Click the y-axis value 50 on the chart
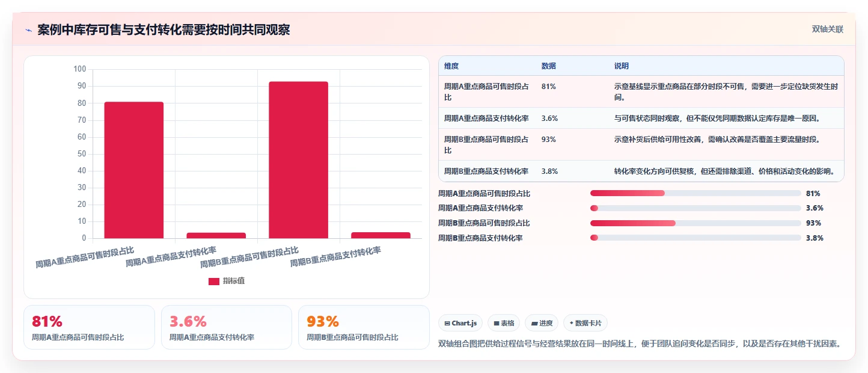The image size is (868, 373). coord(82,154)
